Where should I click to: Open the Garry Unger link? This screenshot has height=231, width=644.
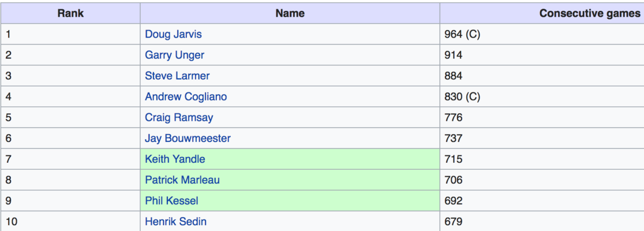point(174,55)
